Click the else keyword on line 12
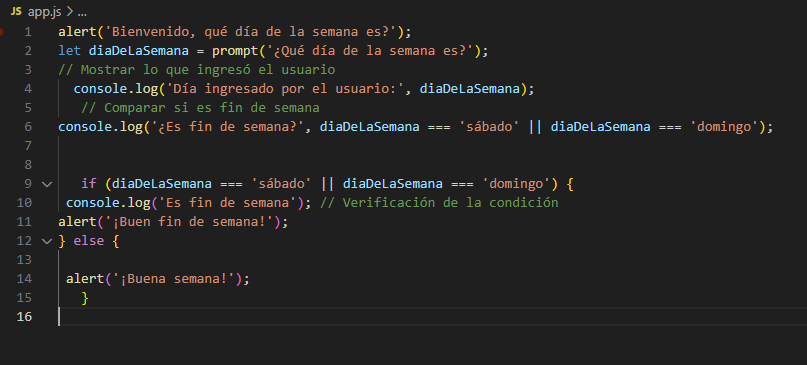The image size is (807, 365). click(89, 241)
